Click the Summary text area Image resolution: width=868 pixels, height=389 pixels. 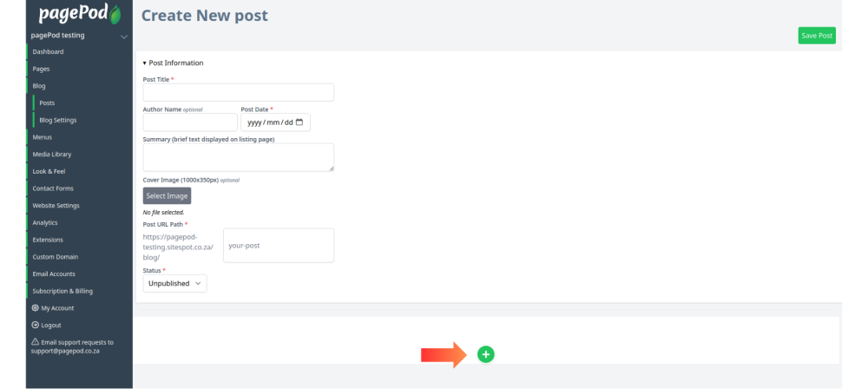click(x=239, y=157)
